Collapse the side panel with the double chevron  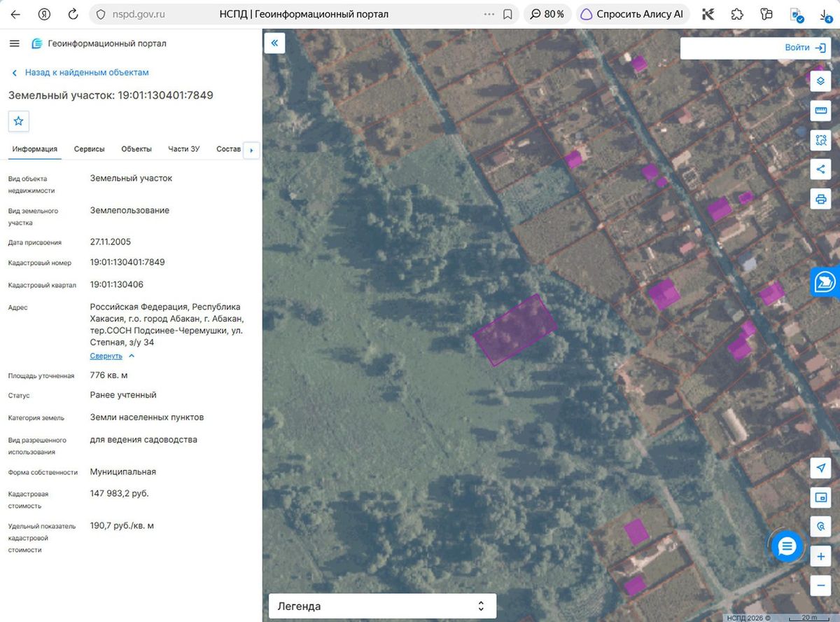(274, 43)
